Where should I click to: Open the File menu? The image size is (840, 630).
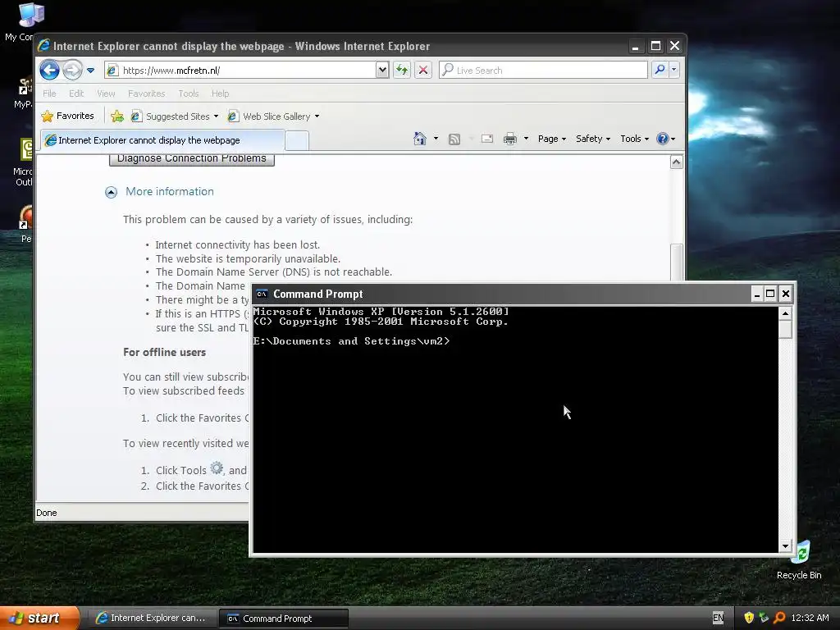coord(49,94)
